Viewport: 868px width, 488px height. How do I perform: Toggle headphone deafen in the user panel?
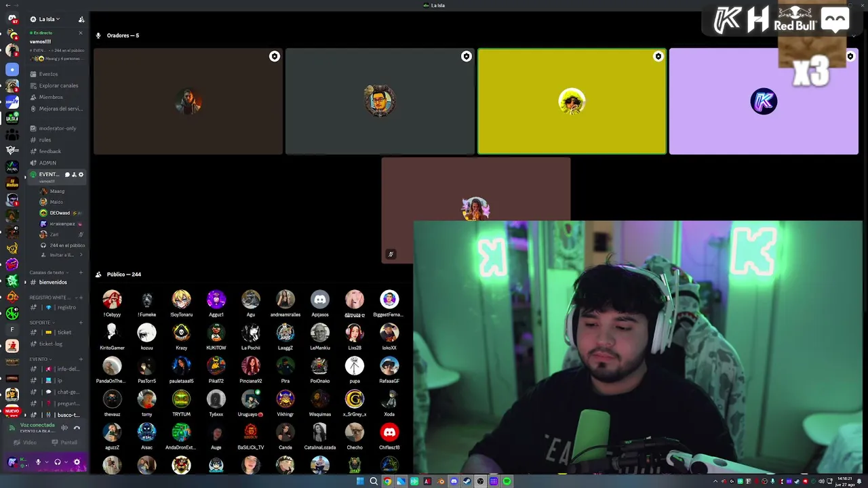[57, 462]
